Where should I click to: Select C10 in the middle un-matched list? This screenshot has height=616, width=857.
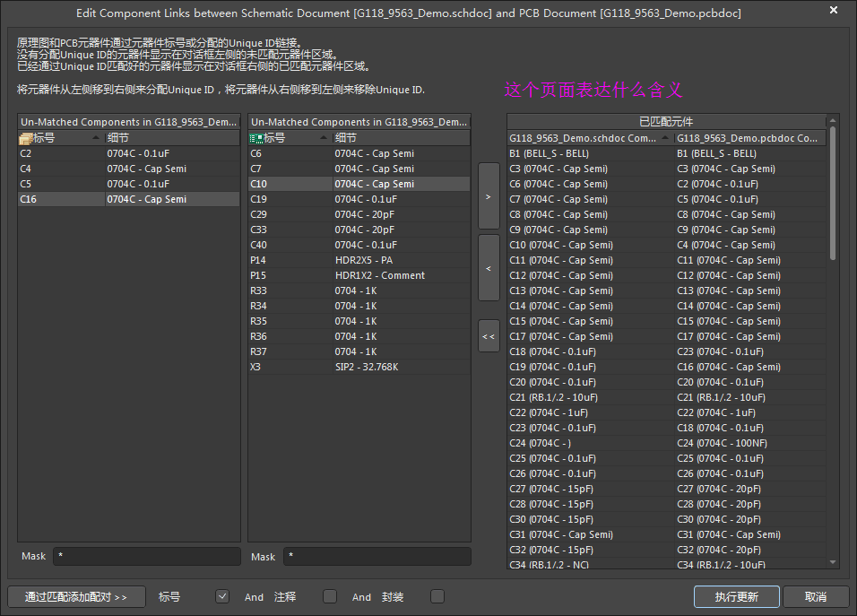359,184
